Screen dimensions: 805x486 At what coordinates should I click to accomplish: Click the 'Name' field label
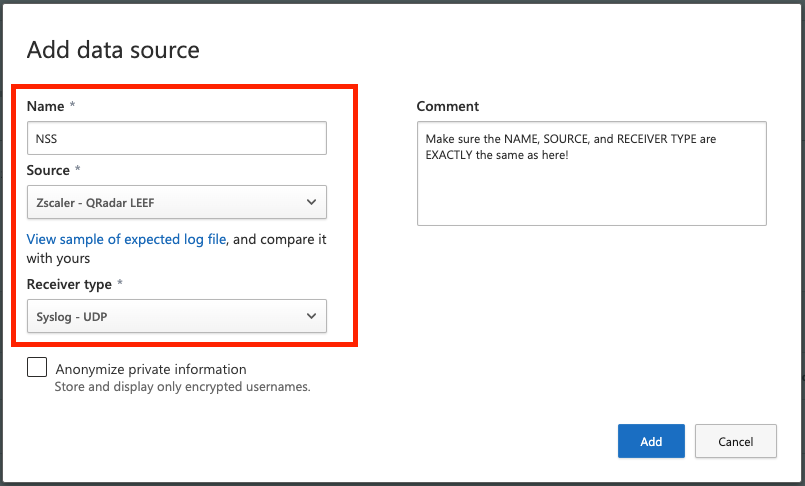coord(45,106)
